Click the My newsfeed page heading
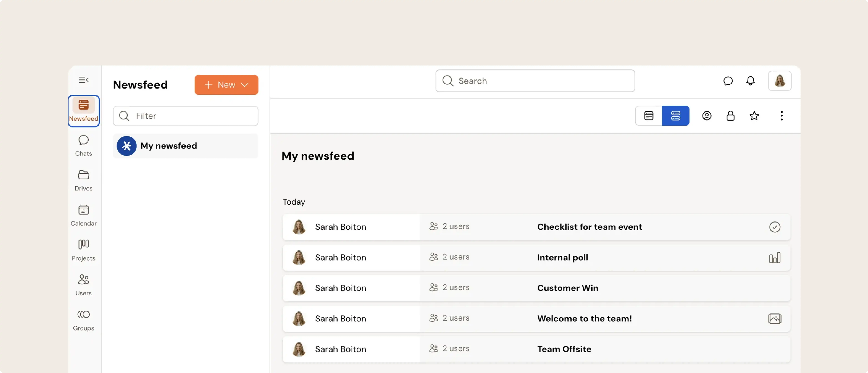 (x=318, y=156)
